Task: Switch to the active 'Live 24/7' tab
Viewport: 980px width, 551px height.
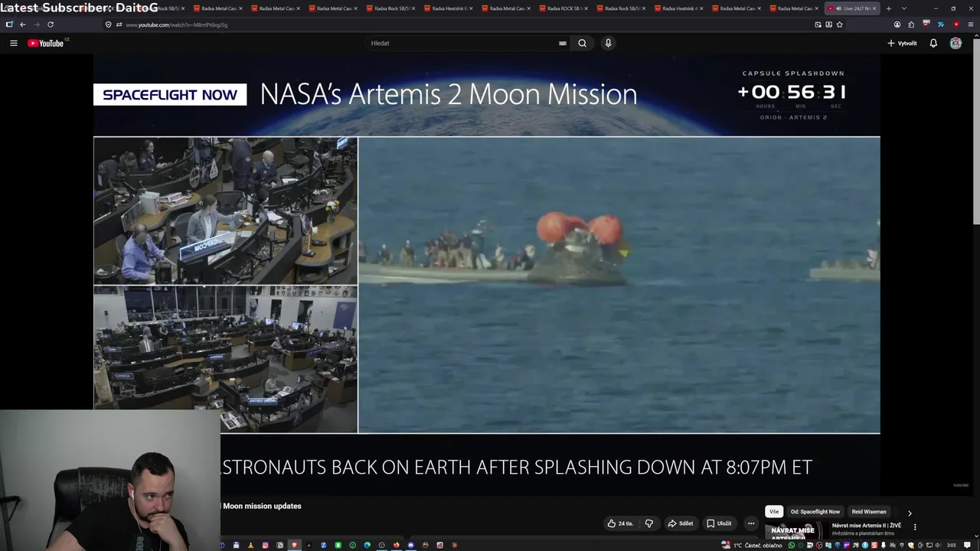Action: coord(853,8)
